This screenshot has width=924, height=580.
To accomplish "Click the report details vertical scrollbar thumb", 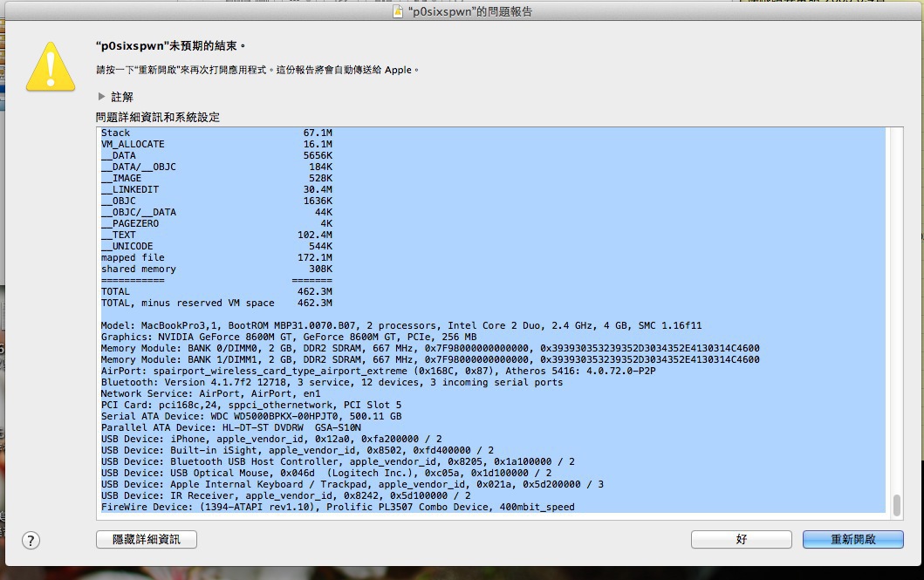I will (x=897, y=505).
